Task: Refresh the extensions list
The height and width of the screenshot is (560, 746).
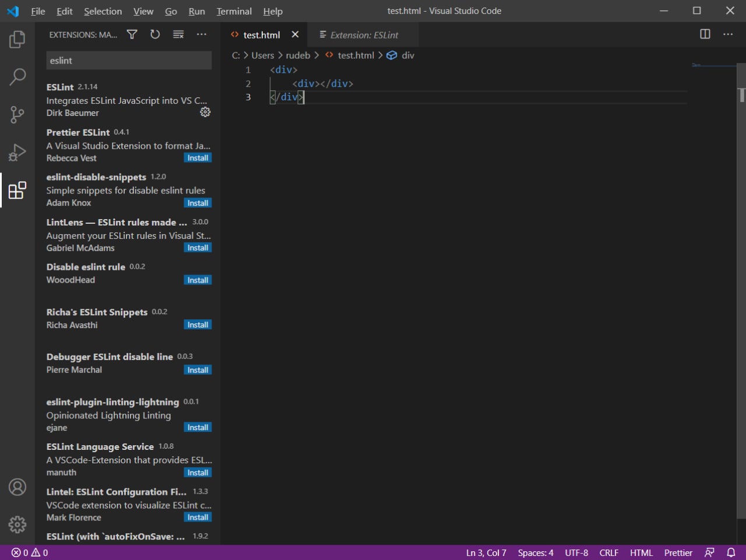Action: click(155, 34)
